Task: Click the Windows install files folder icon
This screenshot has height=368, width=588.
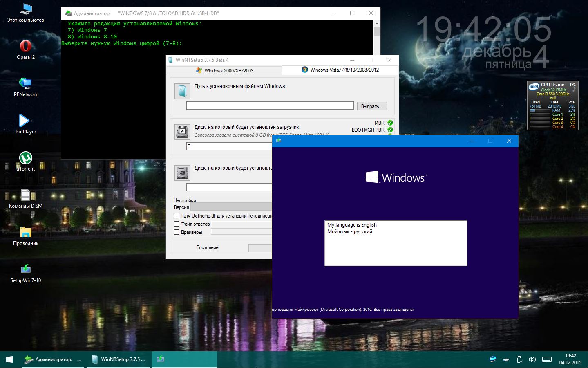Action: [182, 91]
